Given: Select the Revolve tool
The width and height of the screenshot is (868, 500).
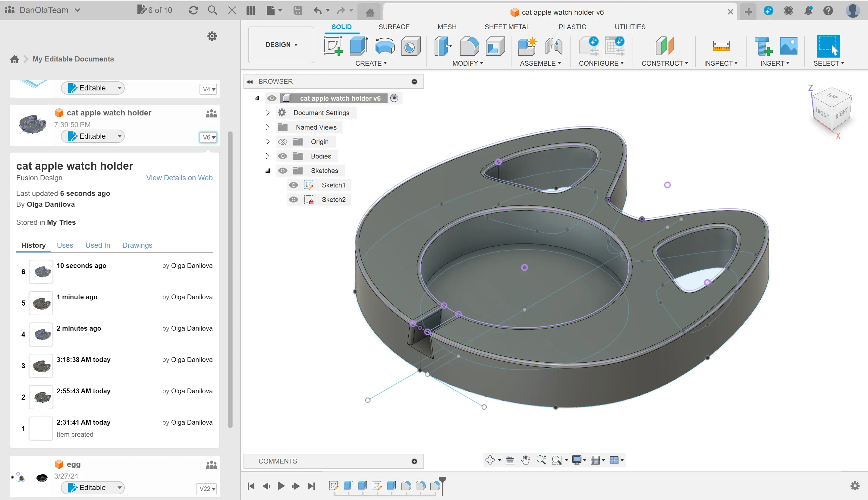Looking at the screenshot, I should point(385,46).
